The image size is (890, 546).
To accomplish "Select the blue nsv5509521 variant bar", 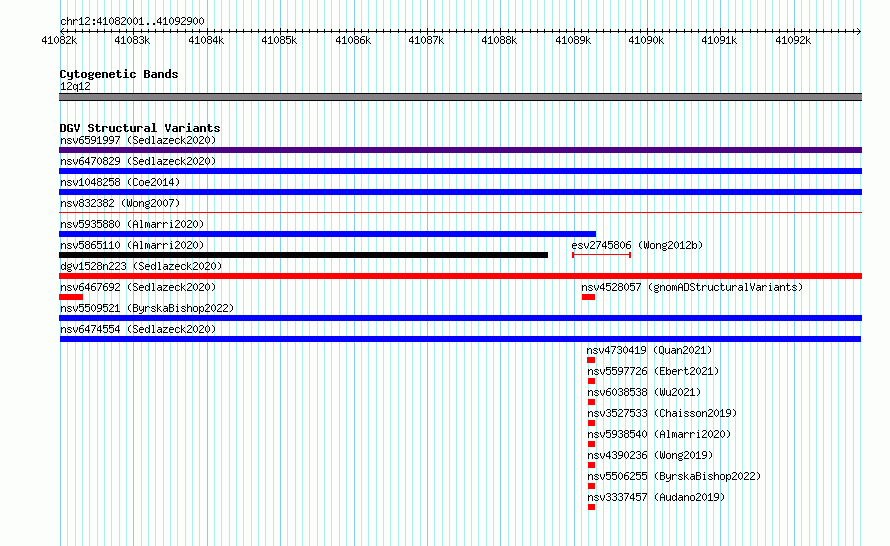I will (x=460, y=318).
